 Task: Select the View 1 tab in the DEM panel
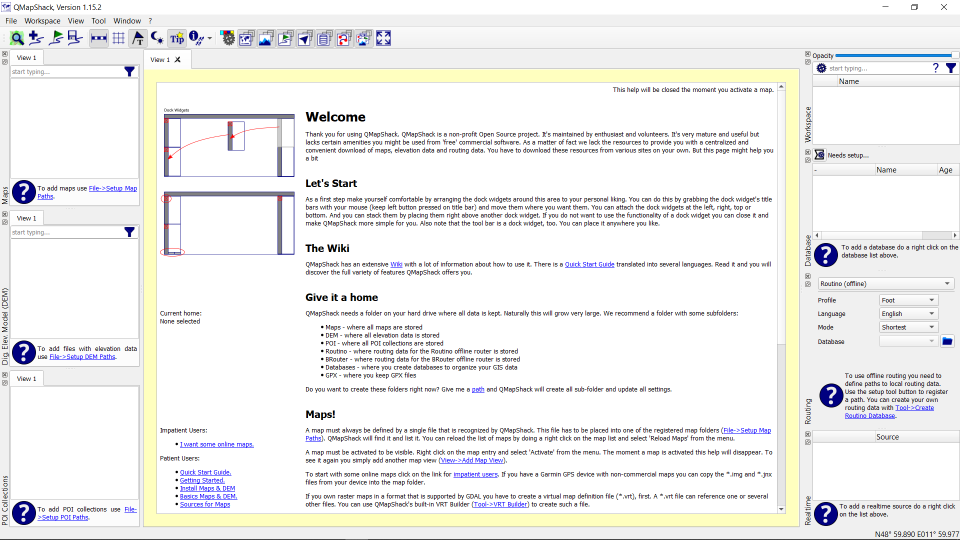pos(26,218)
